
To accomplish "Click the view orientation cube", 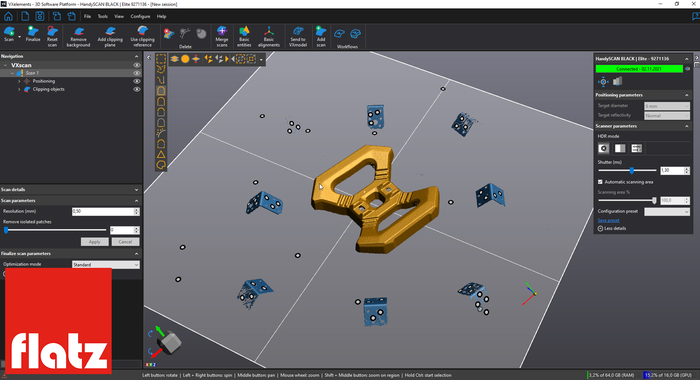I will pos(170,343).
